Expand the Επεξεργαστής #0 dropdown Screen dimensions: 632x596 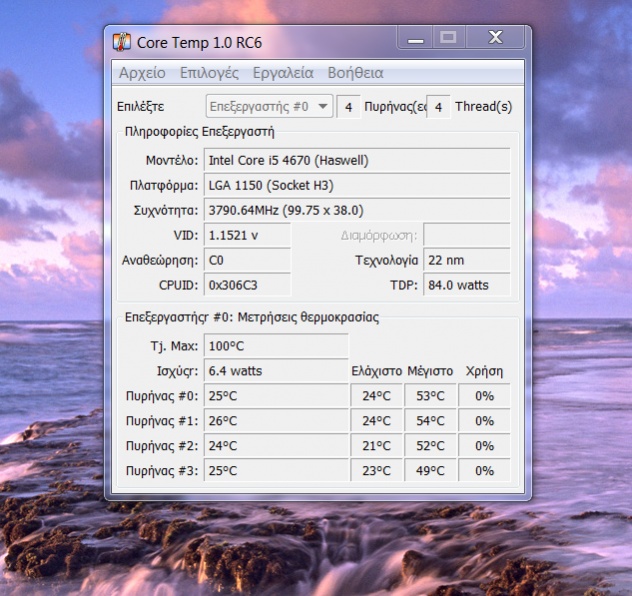click(x=269, y=106)
